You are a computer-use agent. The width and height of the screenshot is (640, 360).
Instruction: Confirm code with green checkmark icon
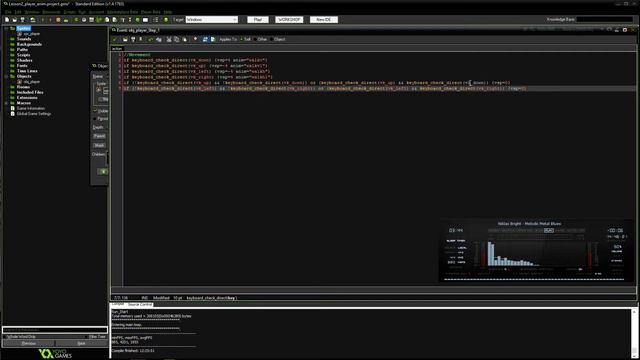(x=114, y=39)
